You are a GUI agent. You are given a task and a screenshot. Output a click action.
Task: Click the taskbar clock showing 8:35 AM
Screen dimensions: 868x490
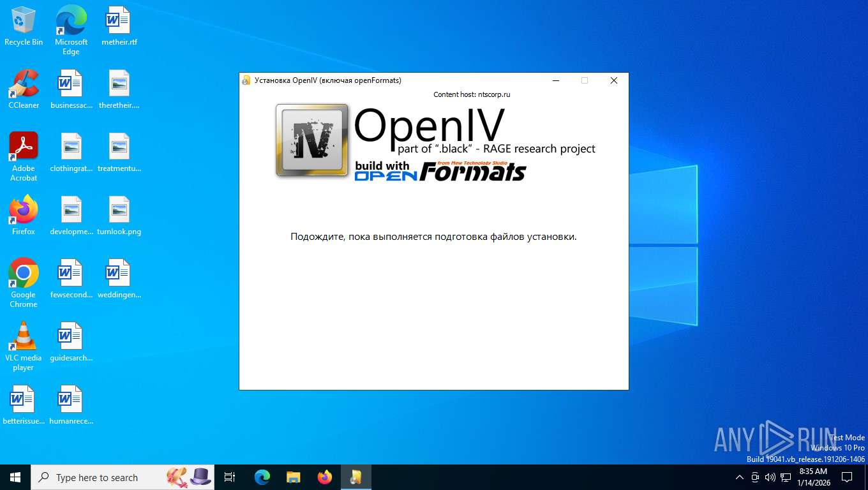coord(813,477)
